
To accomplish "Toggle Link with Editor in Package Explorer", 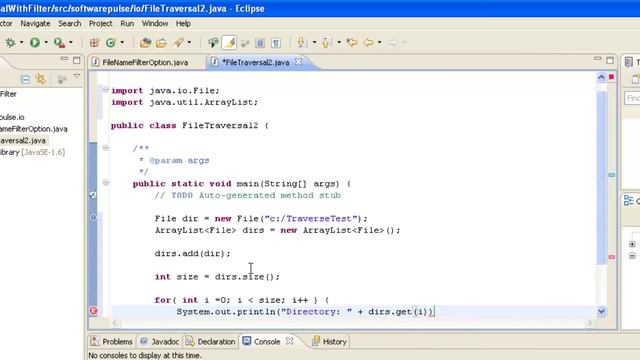I will click(41, 79).
